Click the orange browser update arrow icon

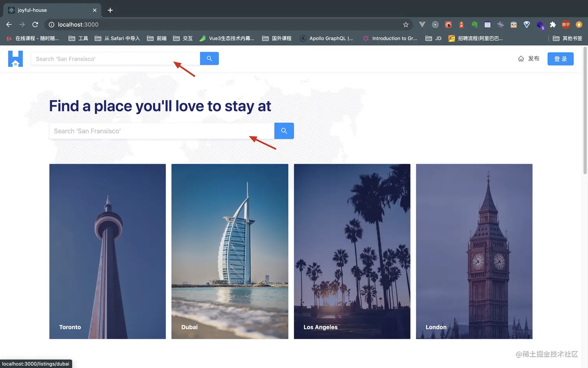pyautogui.click(x=579, y=25)
